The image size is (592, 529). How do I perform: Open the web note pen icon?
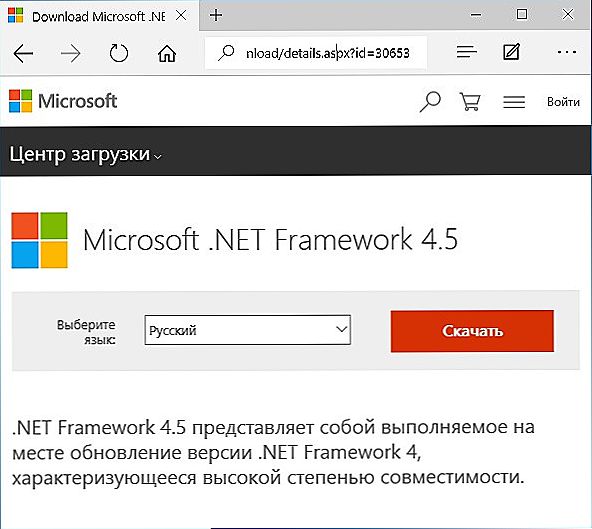pyautogui.click(x=512, y=52)
